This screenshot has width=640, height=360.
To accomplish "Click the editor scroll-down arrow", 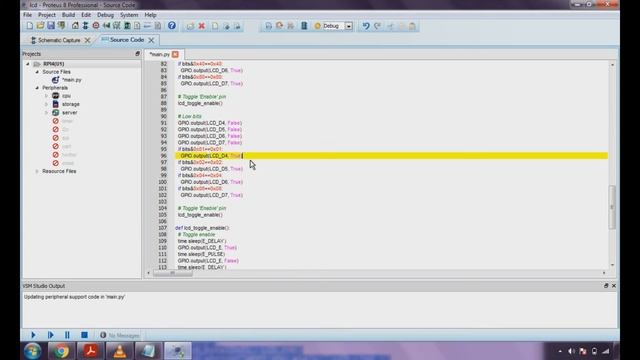I will pos(612,265).
